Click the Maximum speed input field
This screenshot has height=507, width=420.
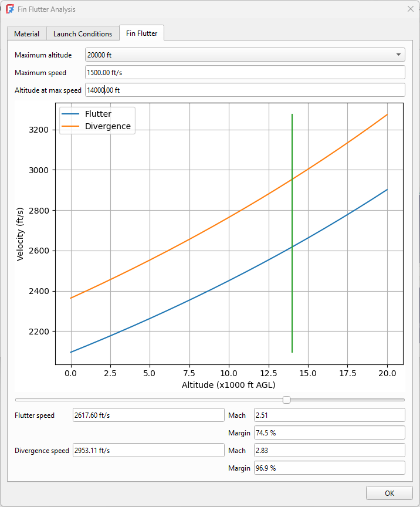pyautogui.click(x=245, y=73)
